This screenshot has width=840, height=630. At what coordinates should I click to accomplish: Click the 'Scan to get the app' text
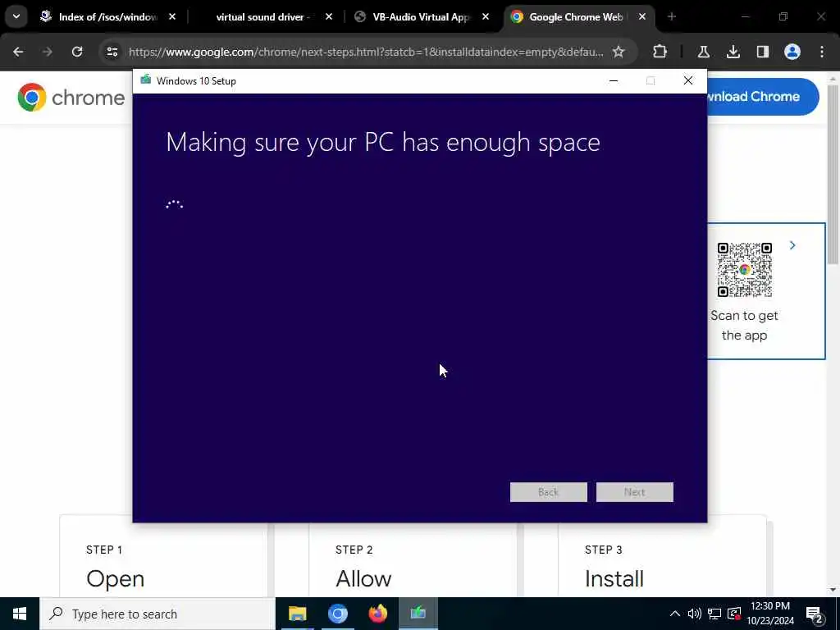pyautogui.click(x=744, y=325)
